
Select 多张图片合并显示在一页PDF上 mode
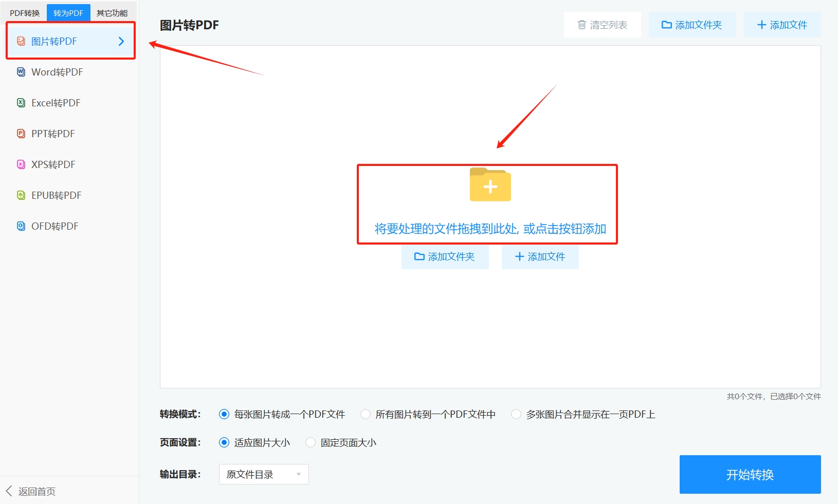[x=516, y=414]
